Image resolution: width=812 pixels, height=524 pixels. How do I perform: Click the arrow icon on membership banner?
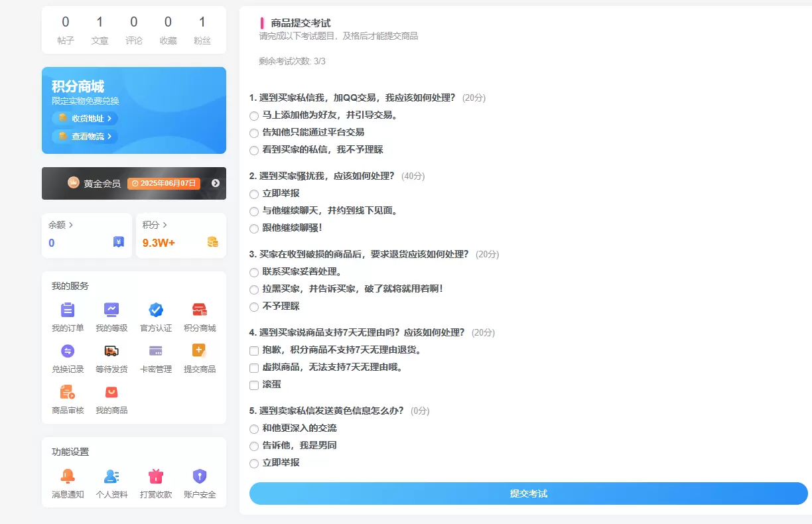tap(216, 183)
